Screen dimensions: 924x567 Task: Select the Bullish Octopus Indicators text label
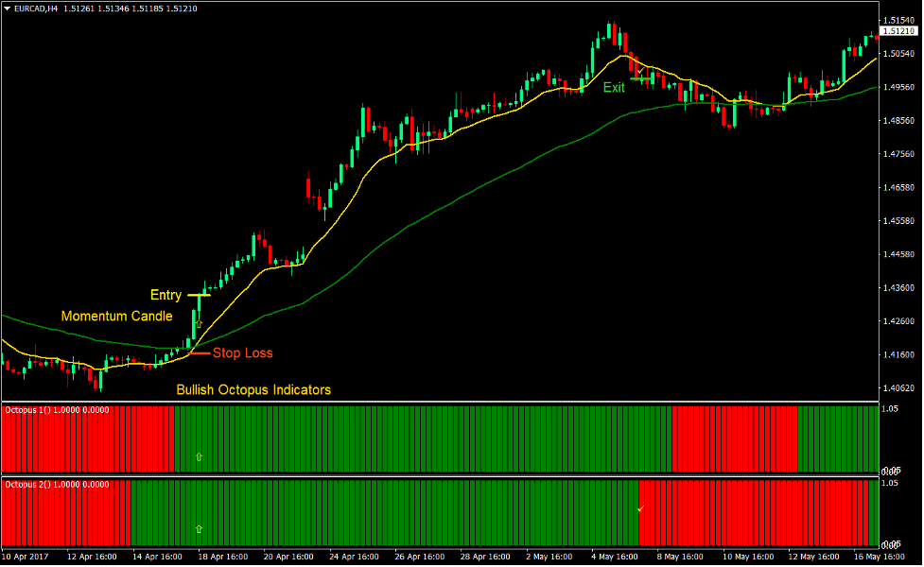[253, 389]
